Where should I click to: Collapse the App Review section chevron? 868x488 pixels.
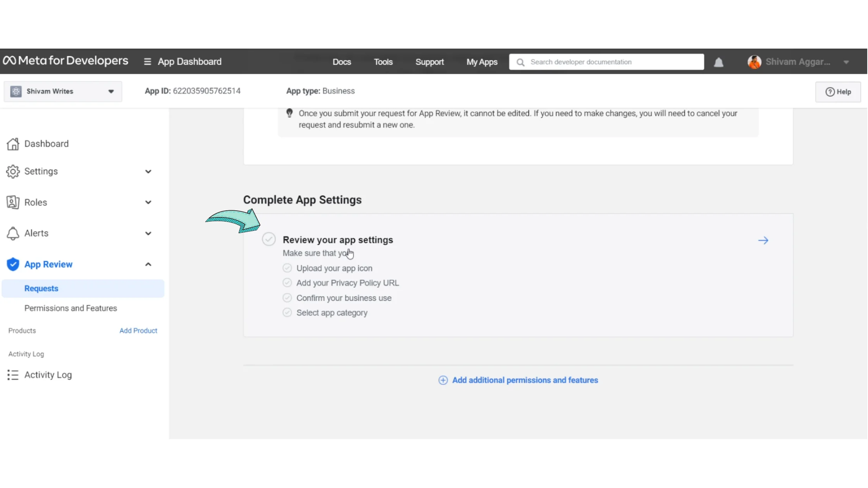point(148,265)
